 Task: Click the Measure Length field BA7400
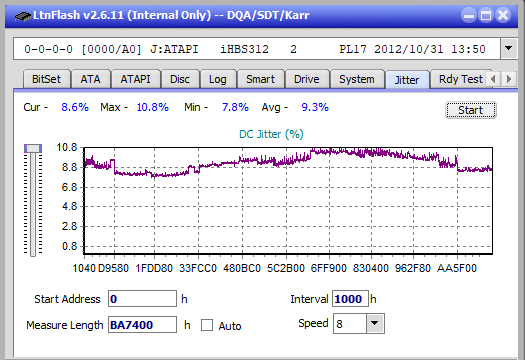142,325
